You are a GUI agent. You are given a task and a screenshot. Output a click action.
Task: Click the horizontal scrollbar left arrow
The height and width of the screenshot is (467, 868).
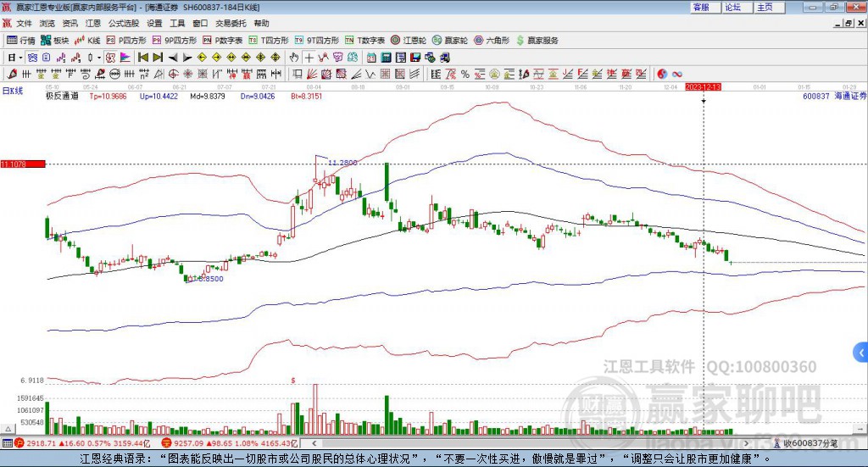(x=314, y=443)
